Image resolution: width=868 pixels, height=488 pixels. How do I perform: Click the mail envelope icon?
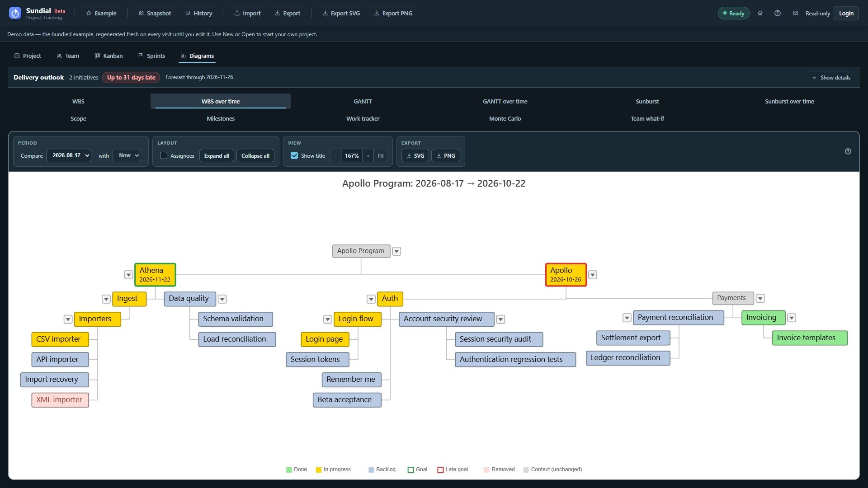[x=795, y=13]
